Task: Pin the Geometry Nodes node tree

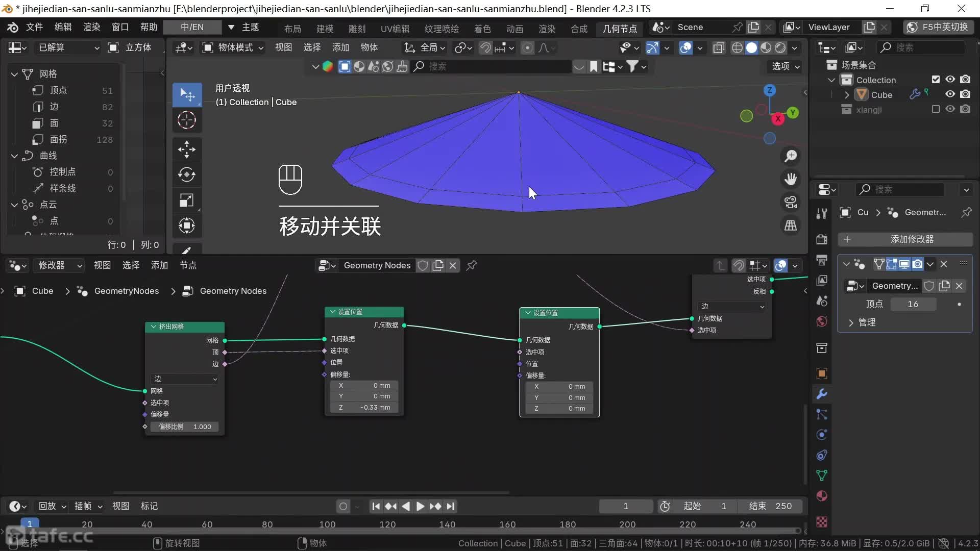Action: click(x=472, y=265)
